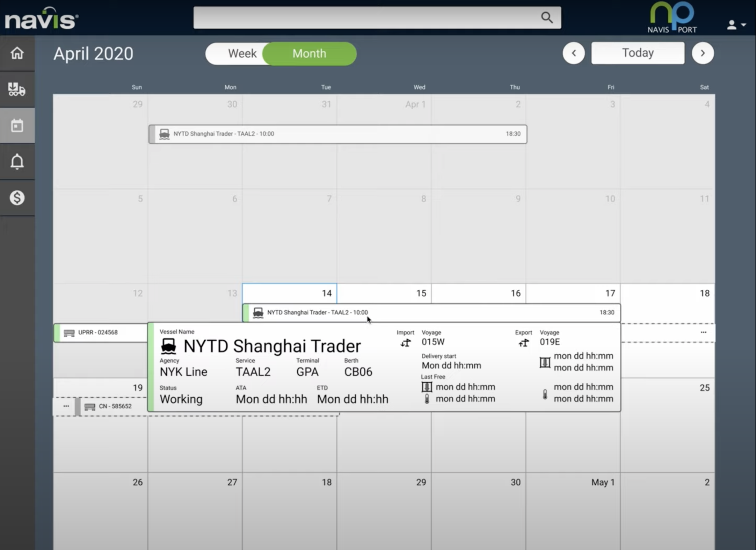Open the notifications bell icon
The width and height of the screenshot is (756, 550).
pos(17,162)
